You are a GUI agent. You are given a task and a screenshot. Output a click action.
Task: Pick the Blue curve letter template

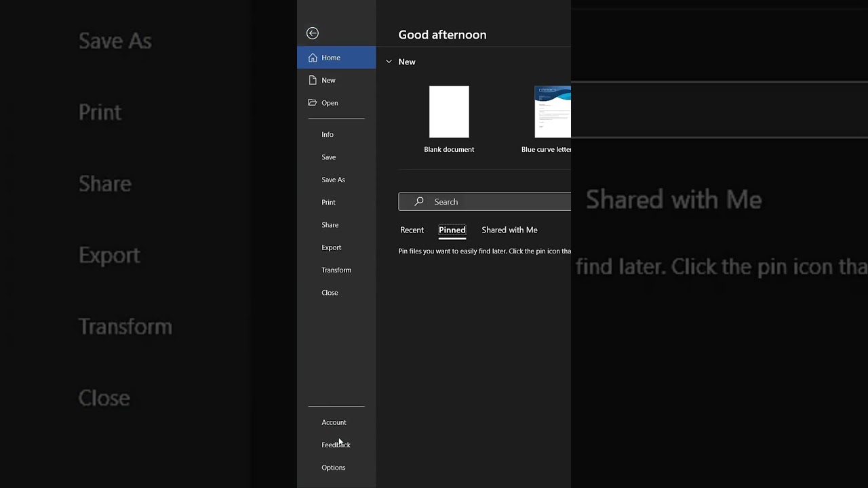click(x=553, y=112)
